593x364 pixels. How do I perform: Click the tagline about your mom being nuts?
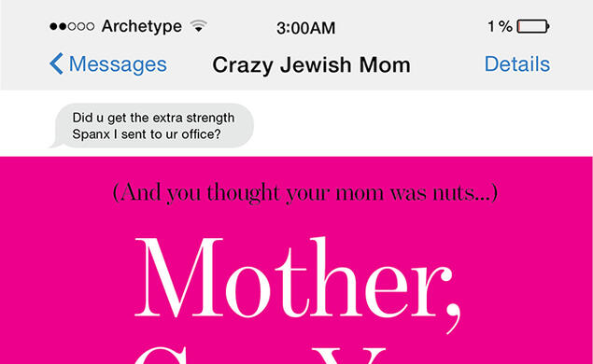[304, 192]
